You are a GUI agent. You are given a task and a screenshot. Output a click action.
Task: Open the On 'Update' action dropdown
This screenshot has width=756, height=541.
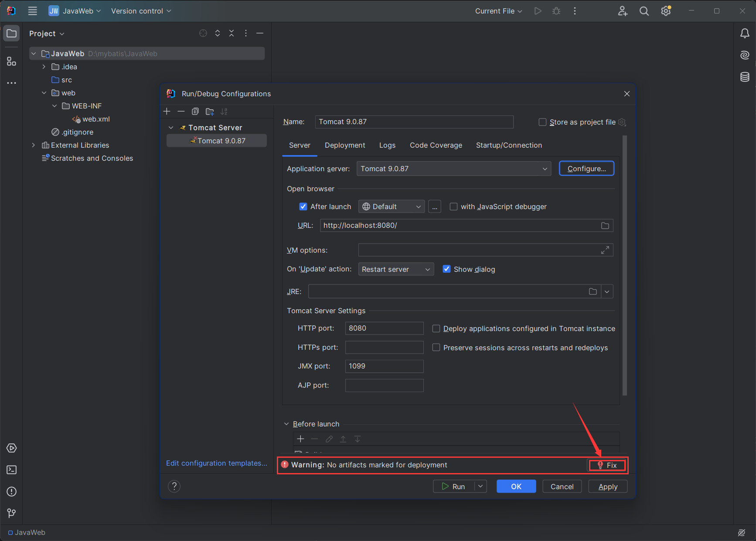[x=395, y=270]
